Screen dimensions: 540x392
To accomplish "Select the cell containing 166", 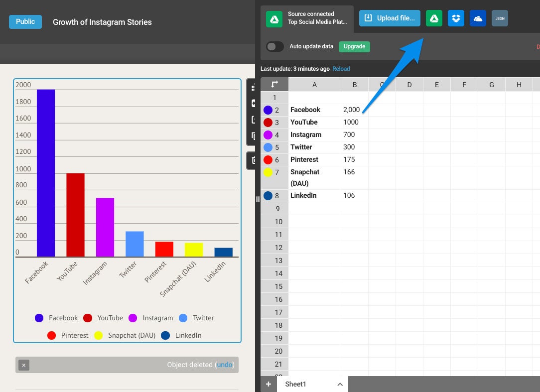I will (x=354, y=178).
